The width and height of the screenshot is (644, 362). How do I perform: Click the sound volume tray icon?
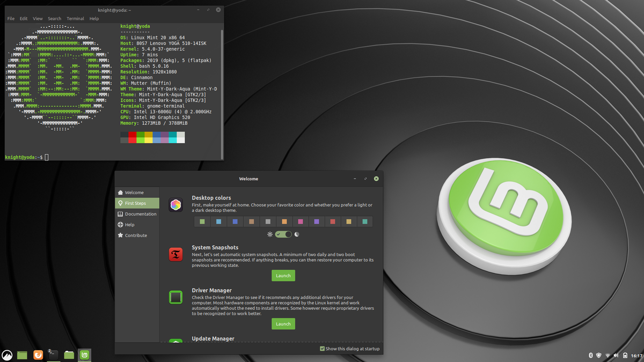tap(616, 355)
